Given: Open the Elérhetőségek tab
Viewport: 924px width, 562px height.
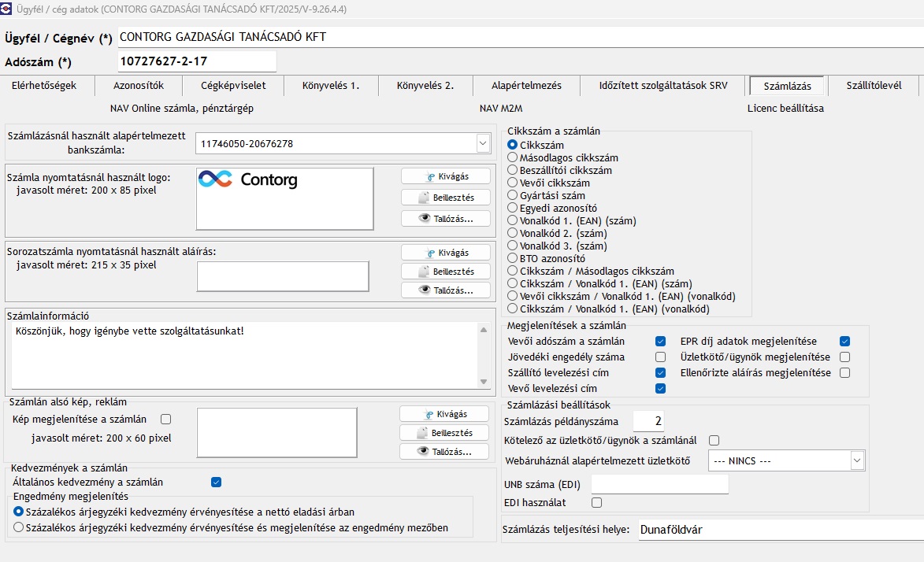Looking at the screenshot, I should pos(44,86).
